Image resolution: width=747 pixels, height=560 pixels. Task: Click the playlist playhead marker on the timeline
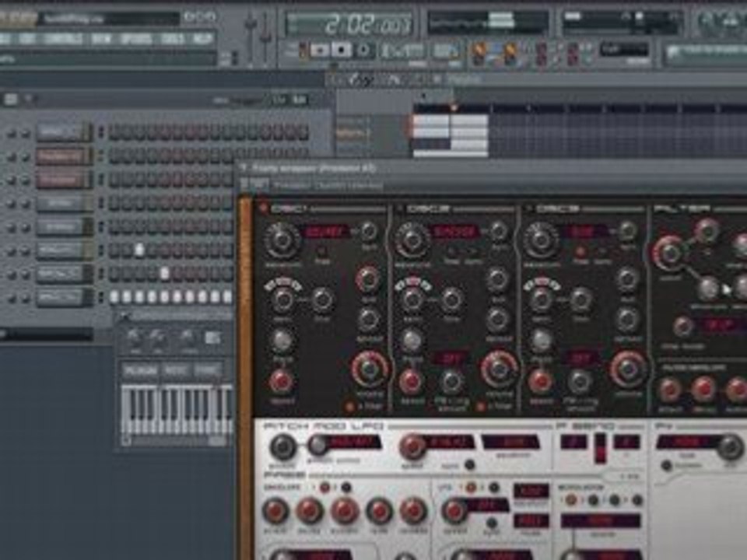point(454,108)
